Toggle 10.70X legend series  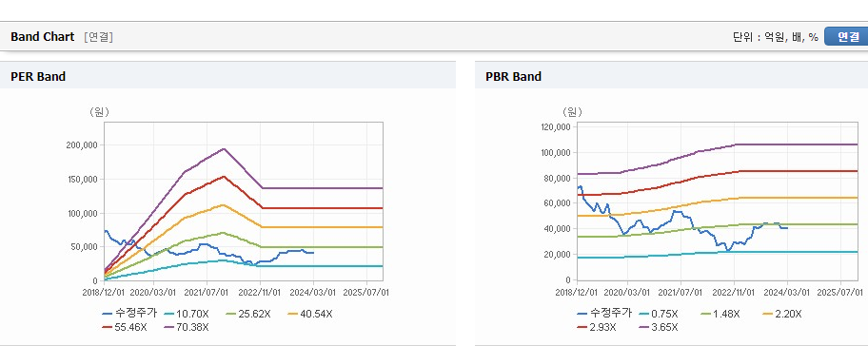pyautogui.click(x=186, y=314)
